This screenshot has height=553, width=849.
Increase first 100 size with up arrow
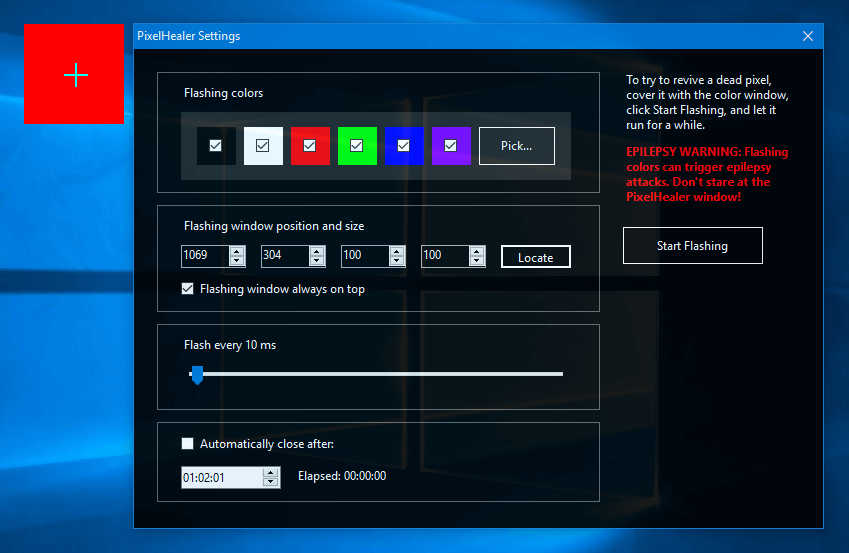click(x=397, y=251)
